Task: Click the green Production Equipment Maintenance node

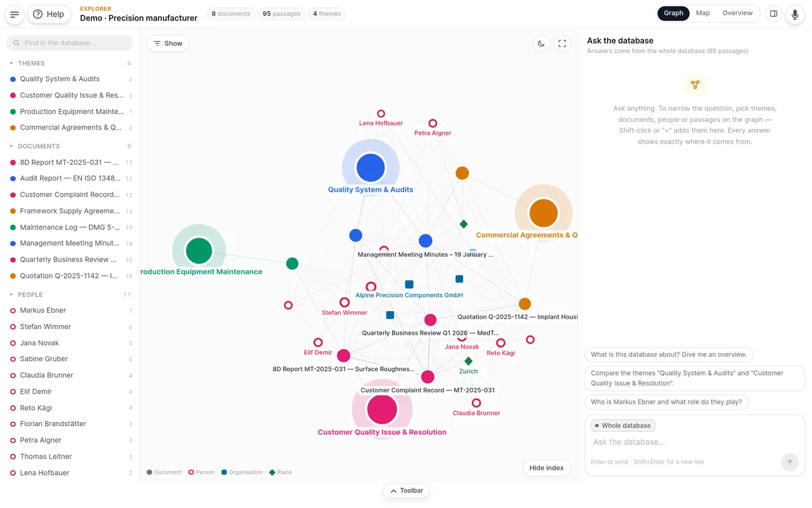Action: coord(199,251)
